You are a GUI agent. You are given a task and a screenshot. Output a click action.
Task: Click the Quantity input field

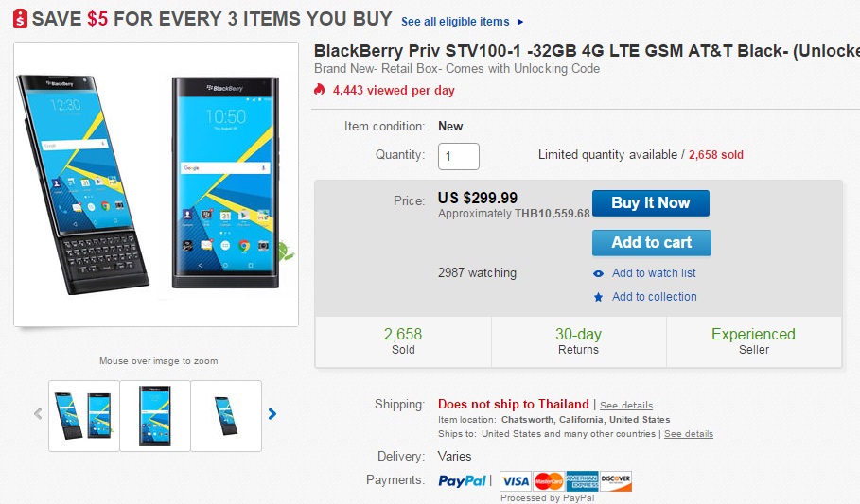pyautogui.click(x=459, y=156)
